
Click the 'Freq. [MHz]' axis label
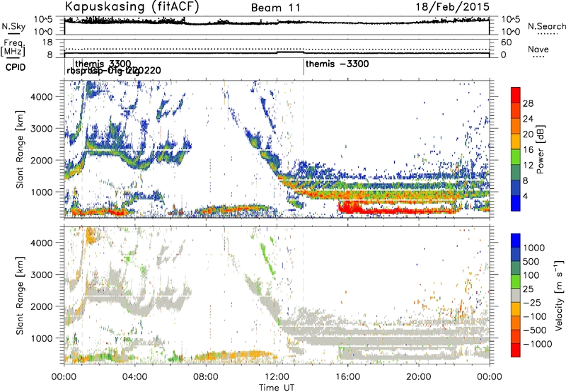(x=13, y=48)
